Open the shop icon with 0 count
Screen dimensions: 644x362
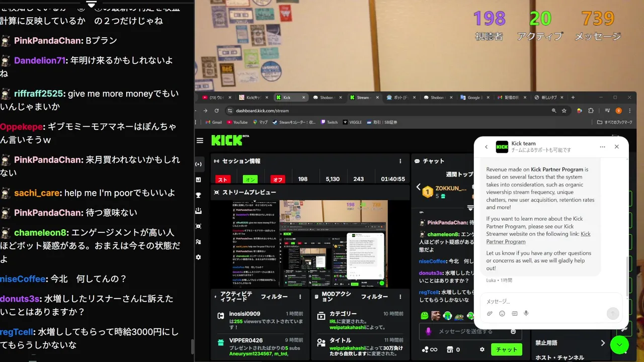[x=453, y=349]
